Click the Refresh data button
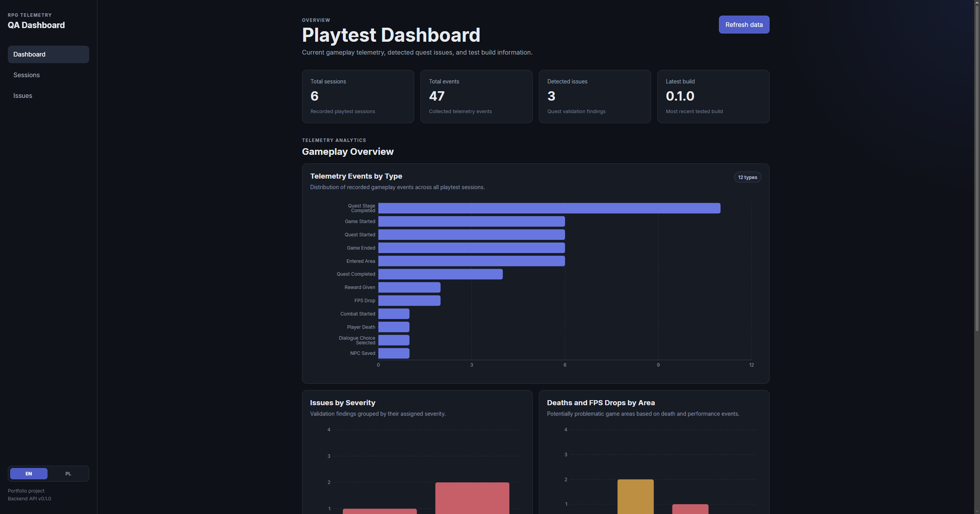Viewport: 980px width, 514px height. coord(744,25)
